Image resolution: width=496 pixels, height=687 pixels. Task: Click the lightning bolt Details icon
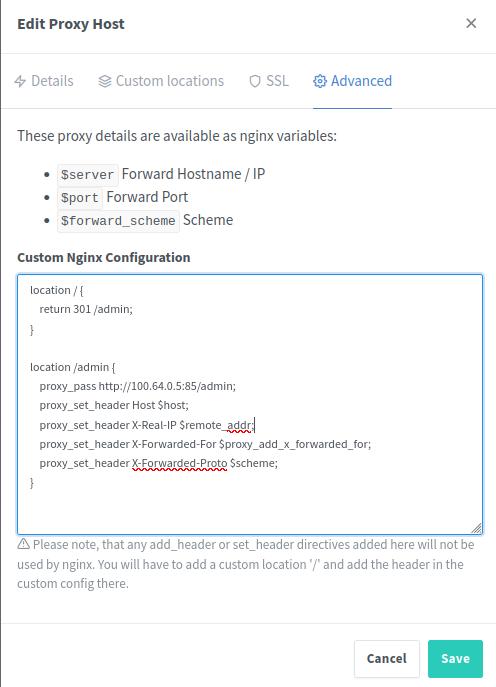tap(20, 81)
